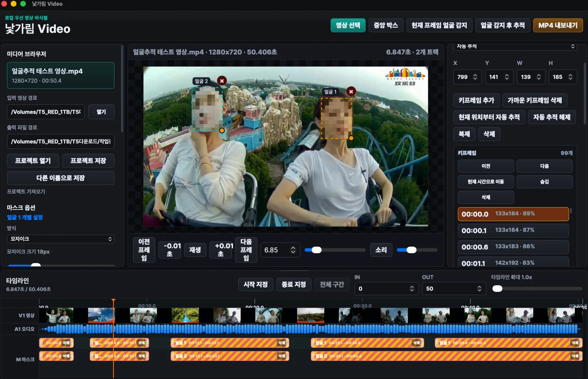Viewport: 588px width, 379px height.
Task: Open the 모자이크 mask method dropdown
Action: tap(61, 239)
